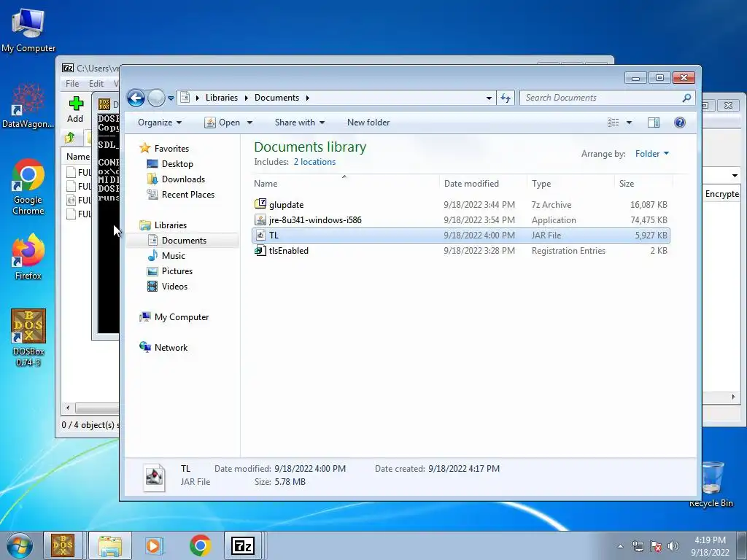Click the refresh icon beside the address bar

[x=506, y=98]
